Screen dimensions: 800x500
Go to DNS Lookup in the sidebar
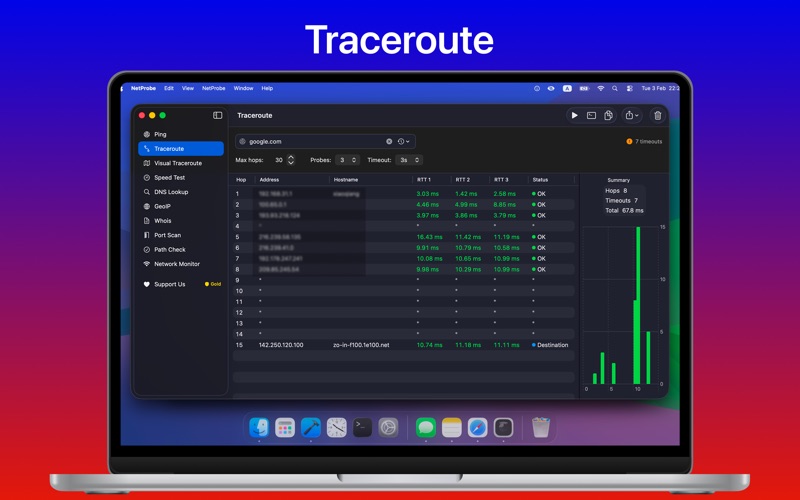click(x=181, y=192)
